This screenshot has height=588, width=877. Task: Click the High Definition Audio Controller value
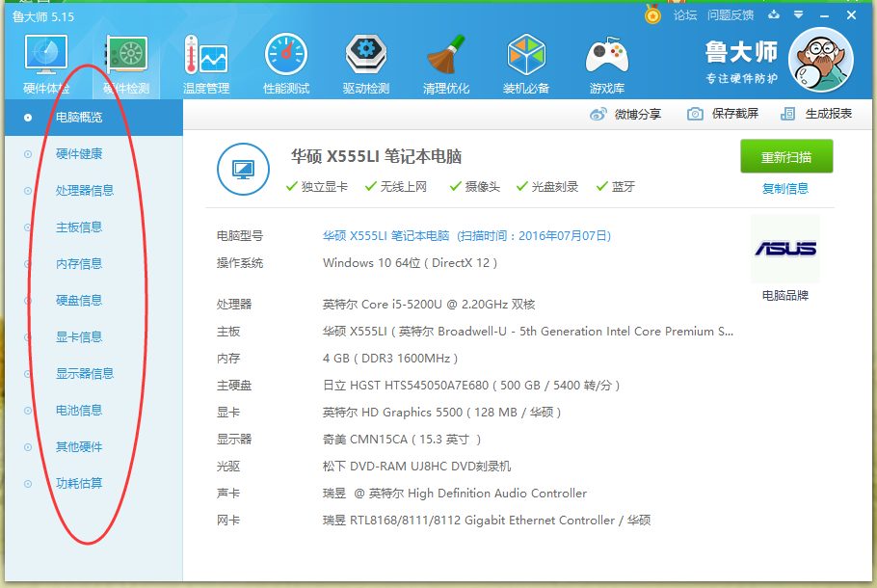click(455, 493)
